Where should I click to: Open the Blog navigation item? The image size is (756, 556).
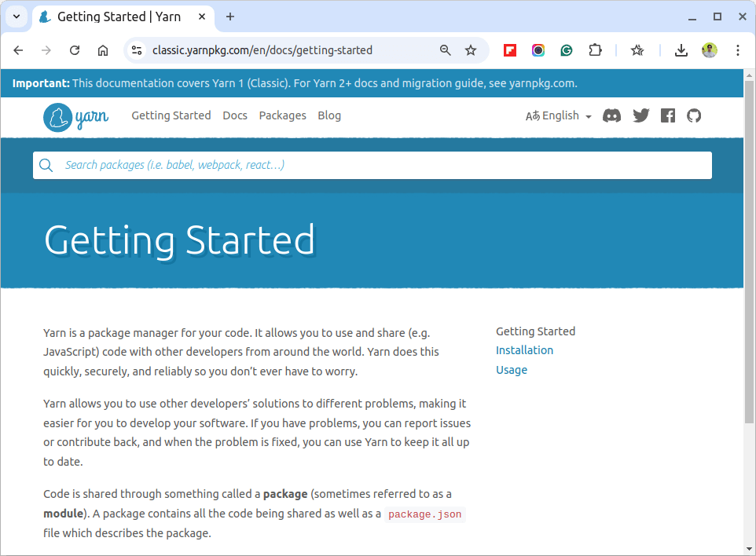pyautogui.click(x=329, y=115)
